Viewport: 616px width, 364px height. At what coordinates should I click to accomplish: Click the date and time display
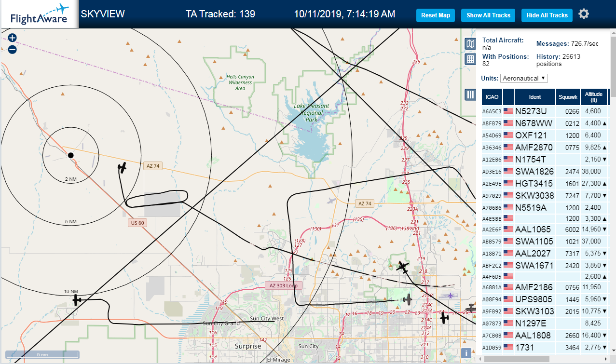pyautogui.click(x=345, y=14)
